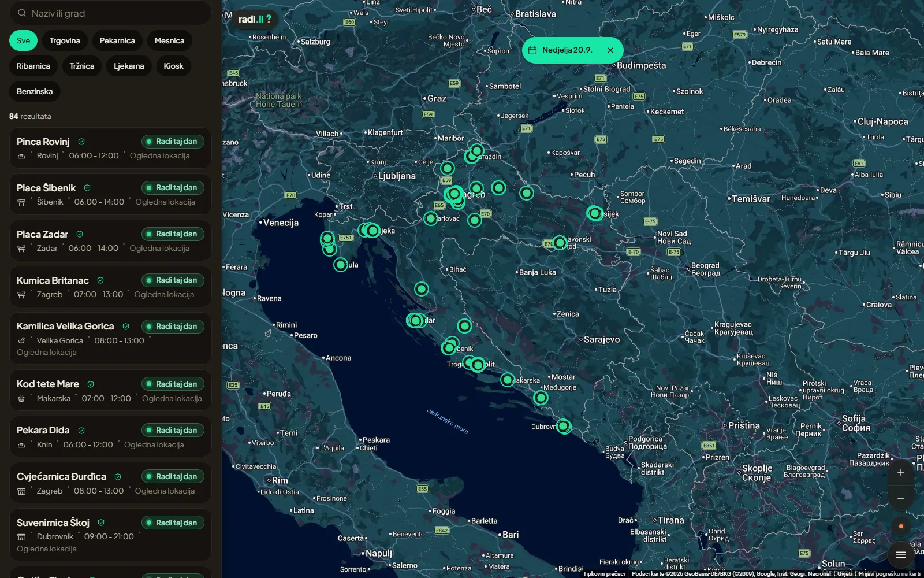Toggle the Tržnica category filter

(x=82, y=66)
